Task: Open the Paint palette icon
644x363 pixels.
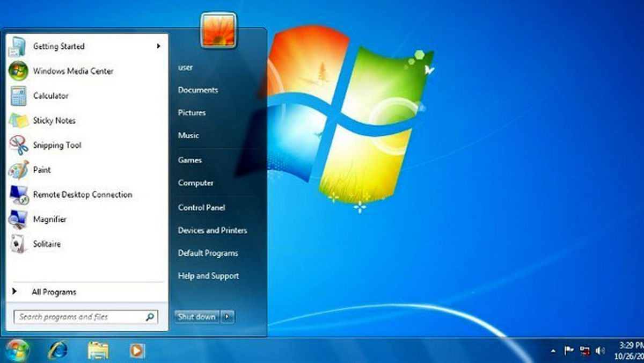Action: pos(18,170)
